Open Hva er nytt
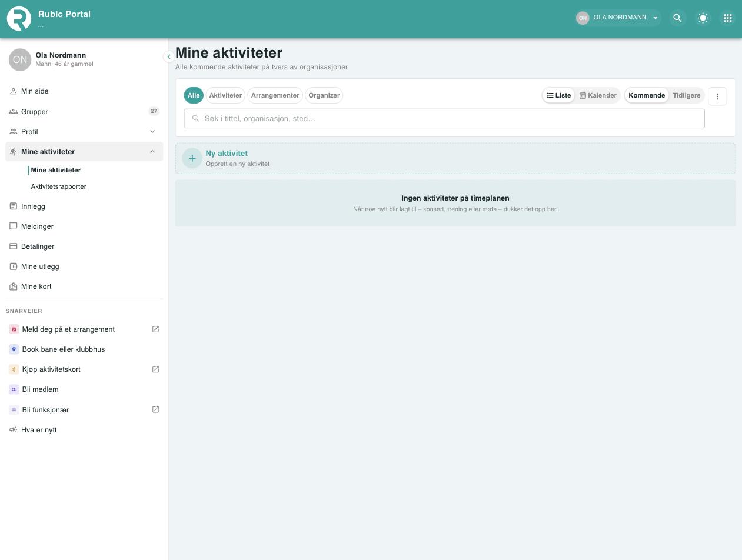The height and width of the screenshot is (560, 742). click(x=84, y=430)
